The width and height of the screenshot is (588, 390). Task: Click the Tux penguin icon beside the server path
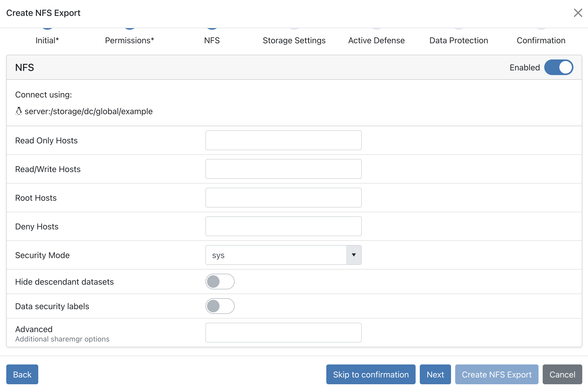[18, 111]
